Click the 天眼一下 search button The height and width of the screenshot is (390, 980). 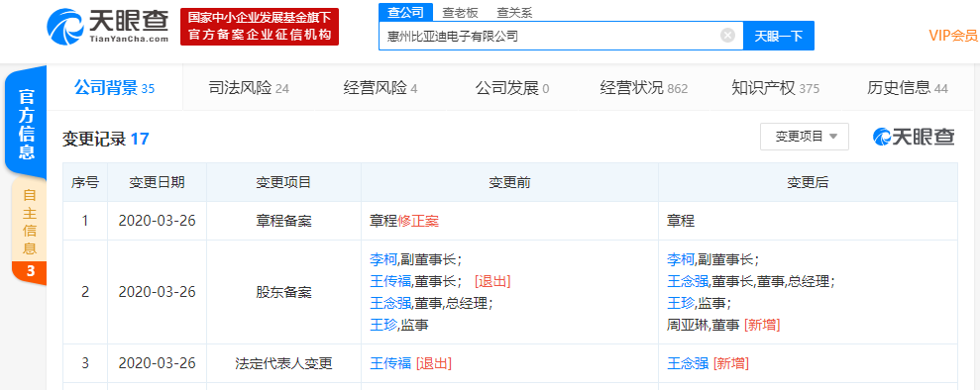pyautogui.click(x=778, y=36)
